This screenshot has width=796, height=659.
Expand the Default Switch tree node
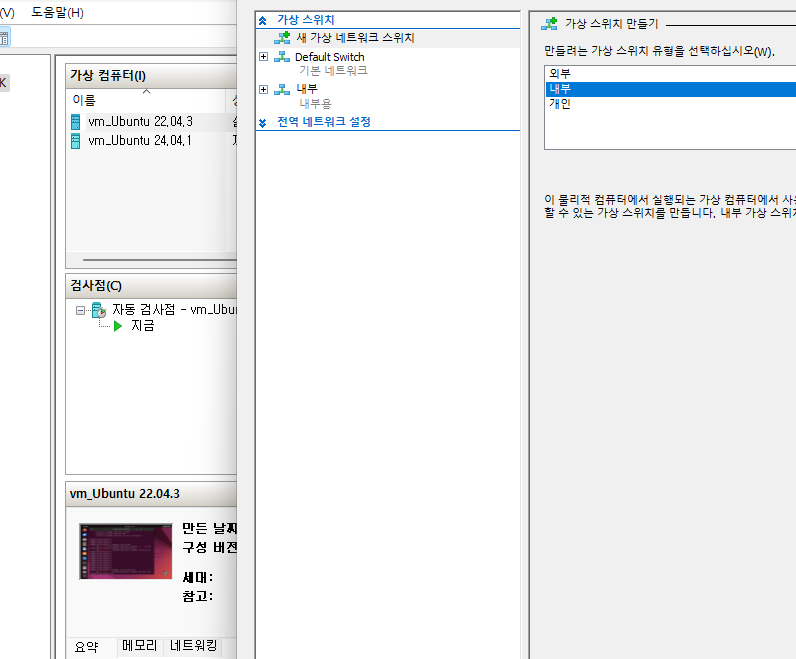coord(263,57)
